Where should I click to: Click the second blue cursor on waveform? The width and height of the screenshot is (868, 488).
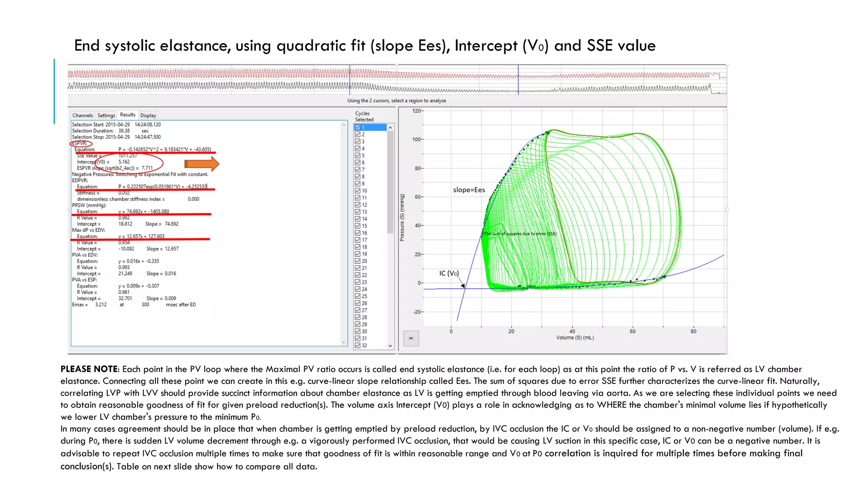(518, 80)
